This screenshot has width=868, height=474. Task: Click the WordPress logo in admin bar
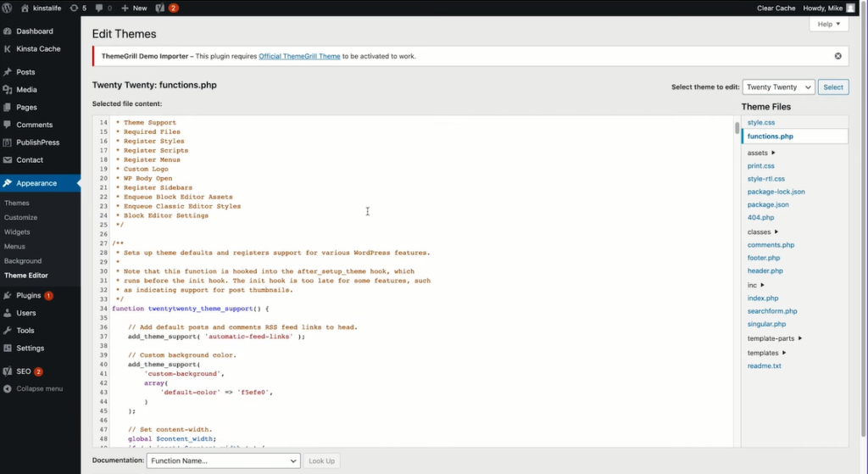click(x=9, y=8)
